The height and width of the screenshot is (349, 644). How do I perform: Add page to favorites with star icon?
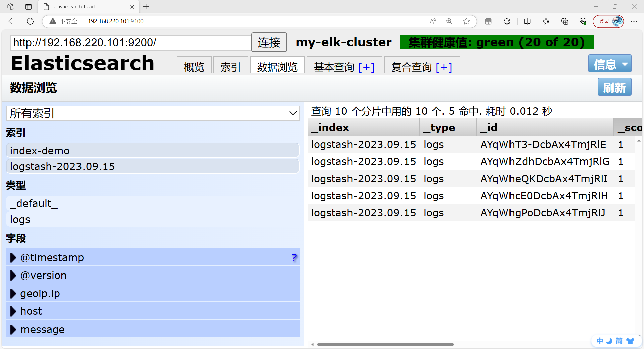[x=466, y=21]
